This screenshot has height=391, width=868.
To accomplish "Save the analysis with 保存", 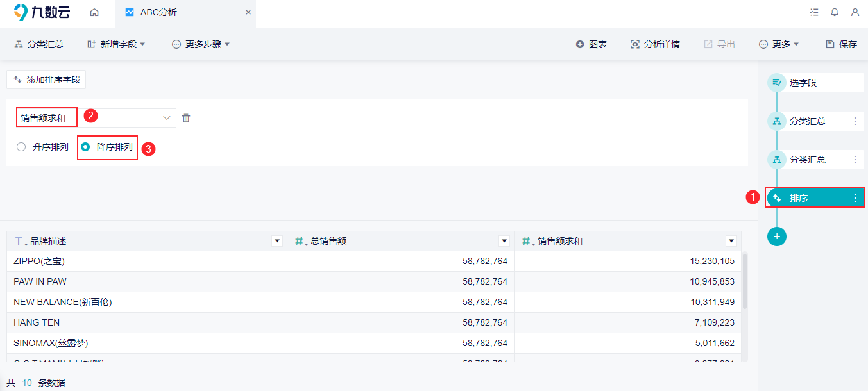I will point(841,44).
